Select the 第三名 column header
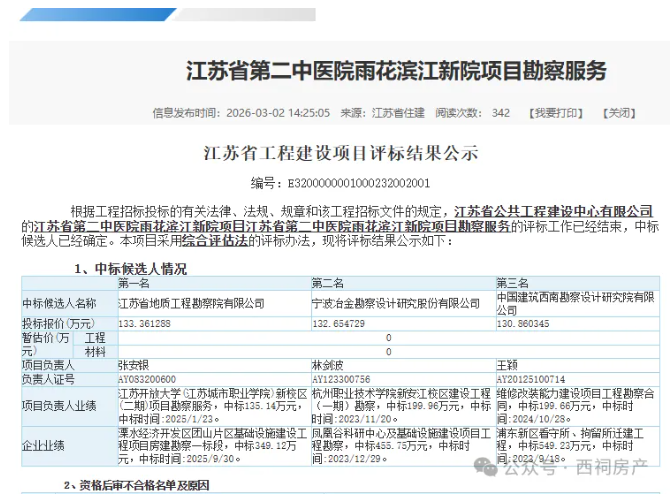672x498 pixels. pyautogui.click(x=513, y=283)
